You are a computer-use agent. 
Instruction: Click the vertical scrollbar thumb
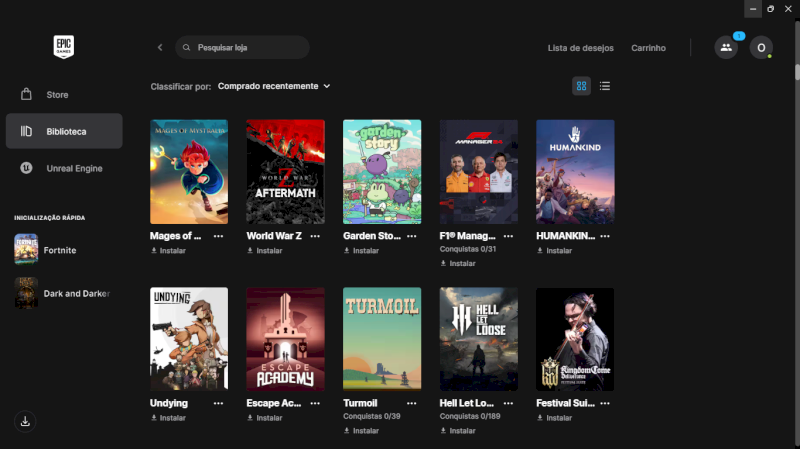pyautogui.click(x=797, y=71)
